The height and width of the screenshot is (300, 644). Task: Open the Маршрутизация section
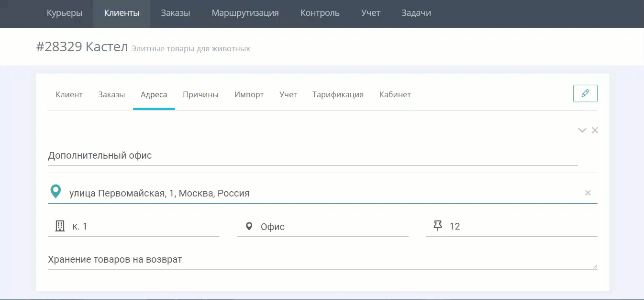point(245,13)
